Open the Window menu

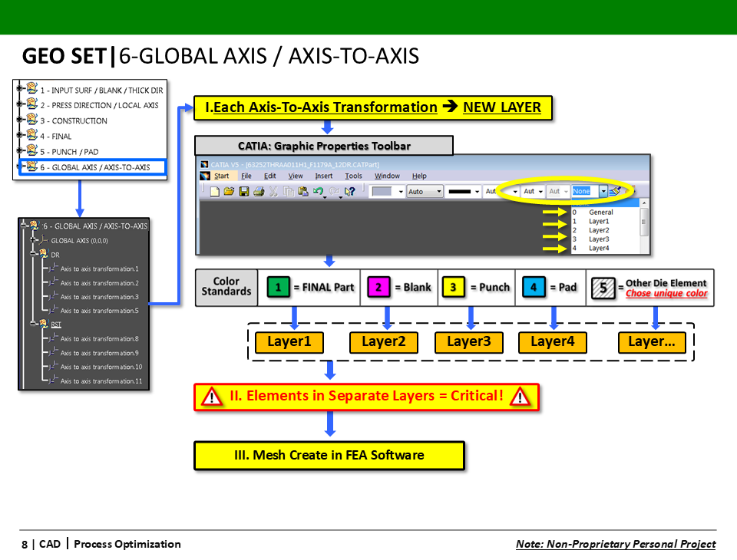tap(387, 176)
